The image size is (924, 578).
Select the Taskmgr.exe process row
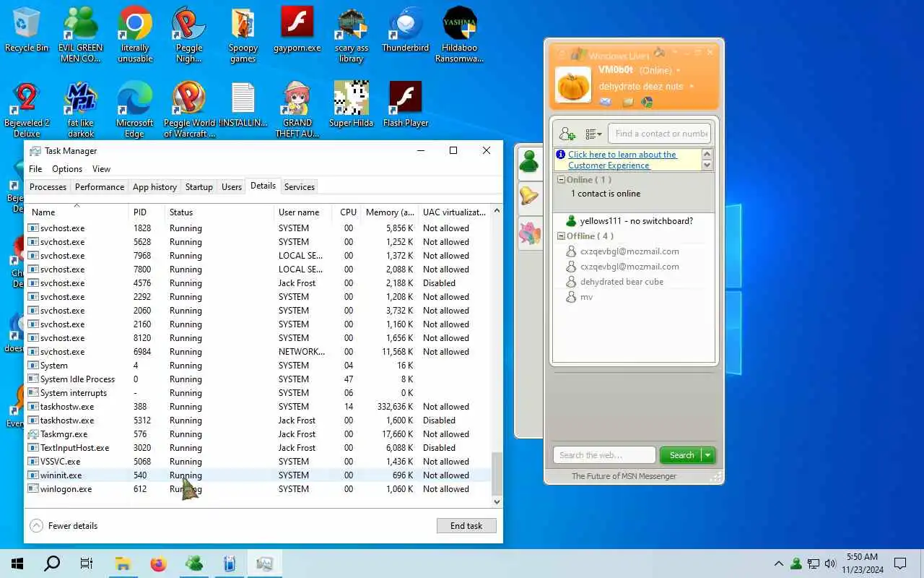pyautogui.click(x=258, y=434)
